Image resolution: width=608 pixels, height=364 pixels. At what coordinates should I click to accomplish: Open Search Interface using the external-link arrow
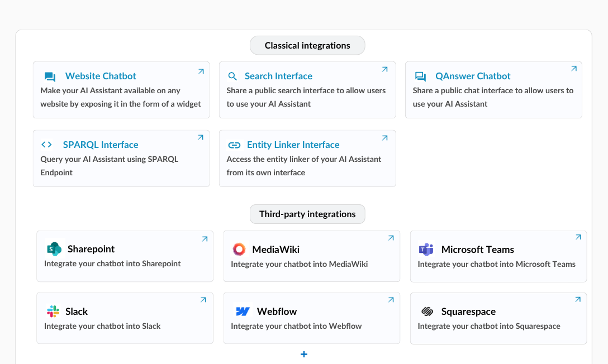pos(384,69)
